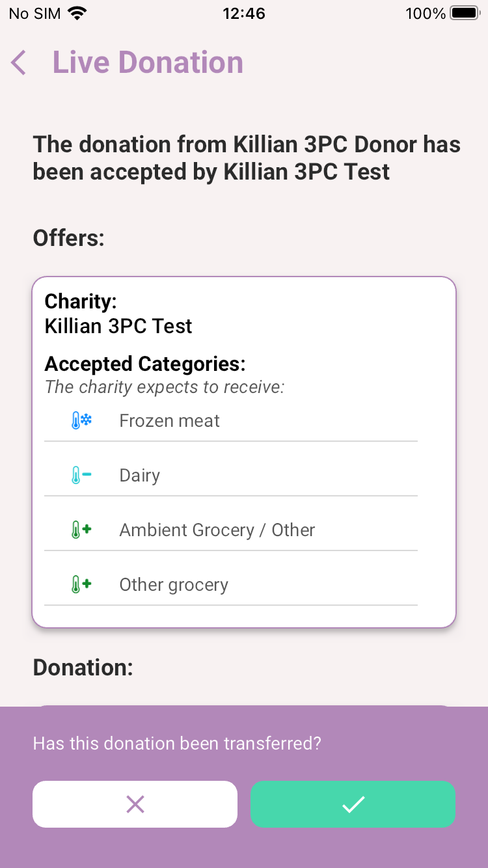
Task: Select the Frozen meat category row
Action: (231, 421)
